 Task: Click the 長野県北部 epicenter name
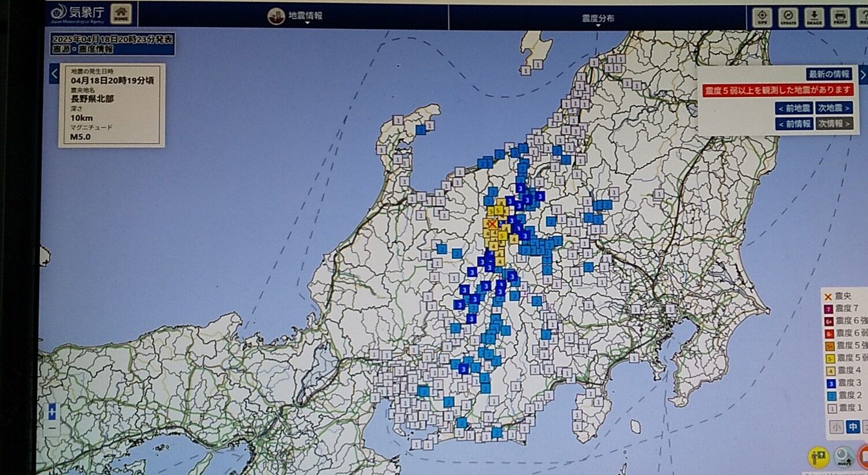pos(92,99)
